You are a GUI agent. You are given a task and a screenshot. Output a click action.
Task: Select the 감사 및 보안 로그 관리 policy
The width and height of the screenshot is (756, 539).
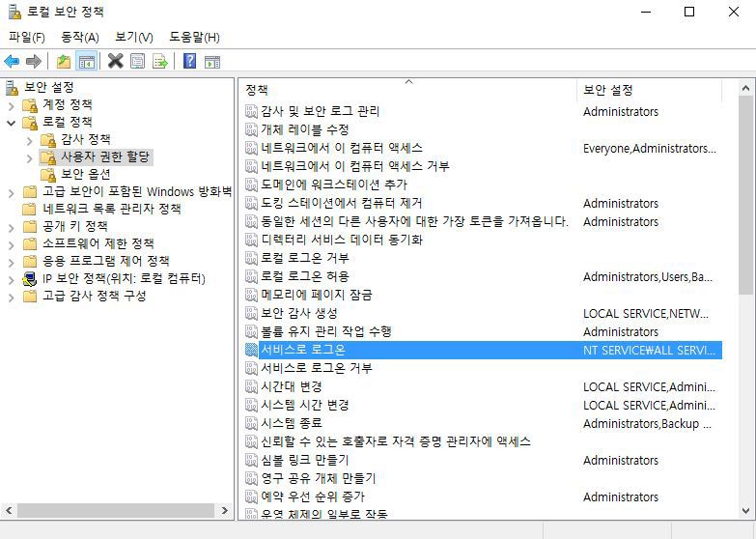[321, 111]
